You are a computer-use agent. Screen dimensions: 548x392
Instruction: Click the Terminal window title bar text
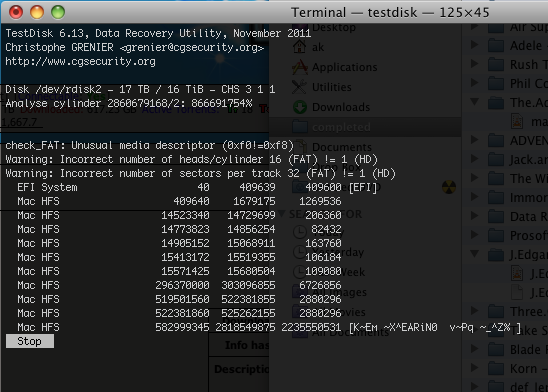[390, 13]
